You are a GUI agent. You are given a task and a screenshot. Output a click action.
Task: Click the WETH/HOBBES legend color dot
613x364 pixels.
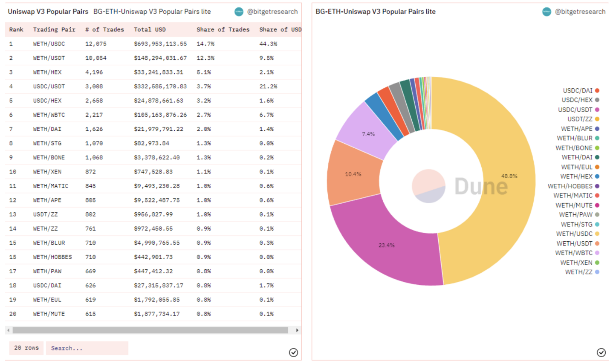(x=597, y=186)
